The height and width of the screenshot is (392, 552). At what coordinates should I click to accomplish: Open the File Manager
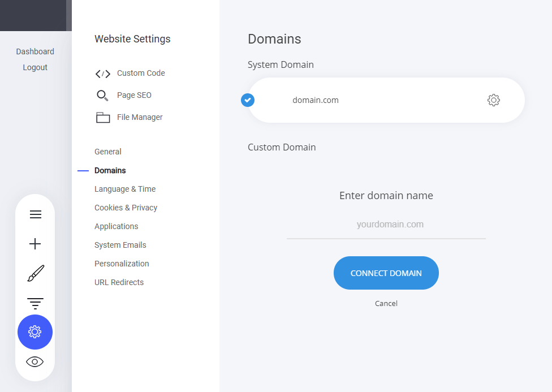coord(140,117)
